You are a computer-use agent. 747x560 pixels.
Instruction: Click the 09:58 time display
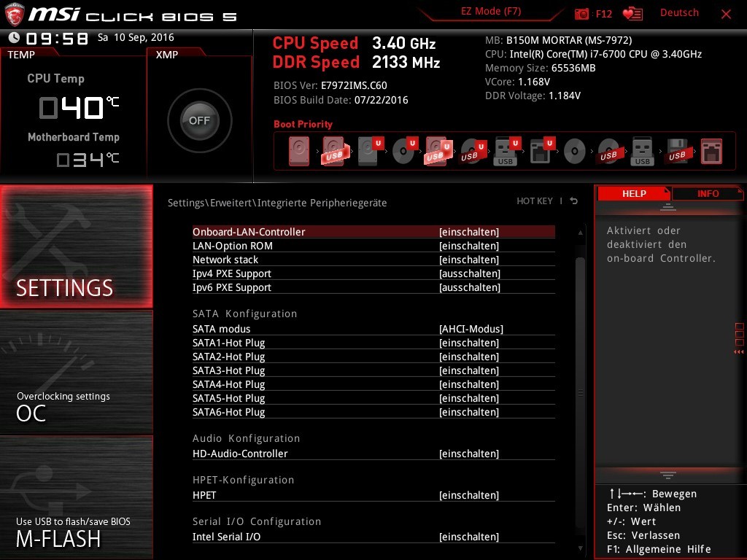pyautogui.click(x=57, y=39)
